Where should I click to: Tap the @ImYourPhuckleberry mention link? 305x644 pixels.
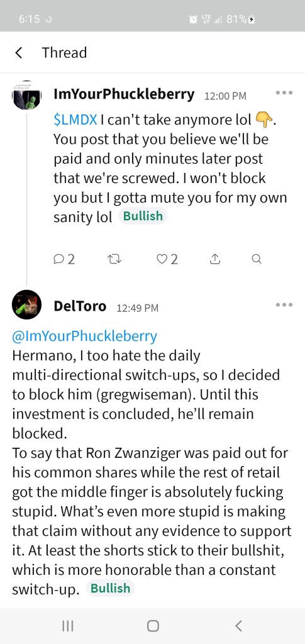pyautogui.click(x=84, y=336)
